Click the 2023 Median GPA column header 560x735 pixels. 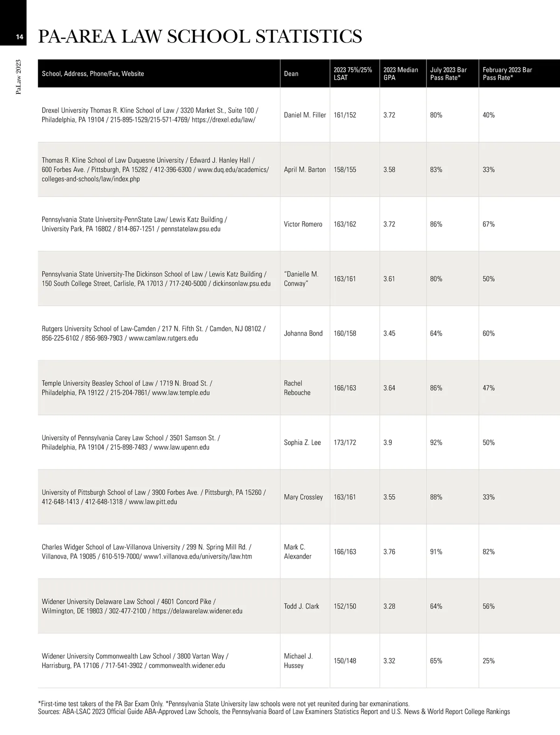point(400,74)
